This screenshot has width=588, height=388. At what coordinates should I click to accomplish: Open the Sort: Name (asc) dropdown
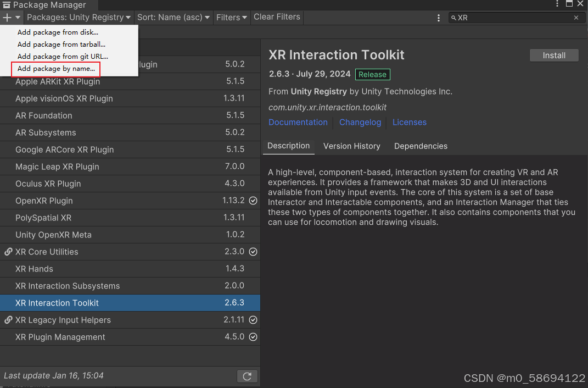point(173,17)
